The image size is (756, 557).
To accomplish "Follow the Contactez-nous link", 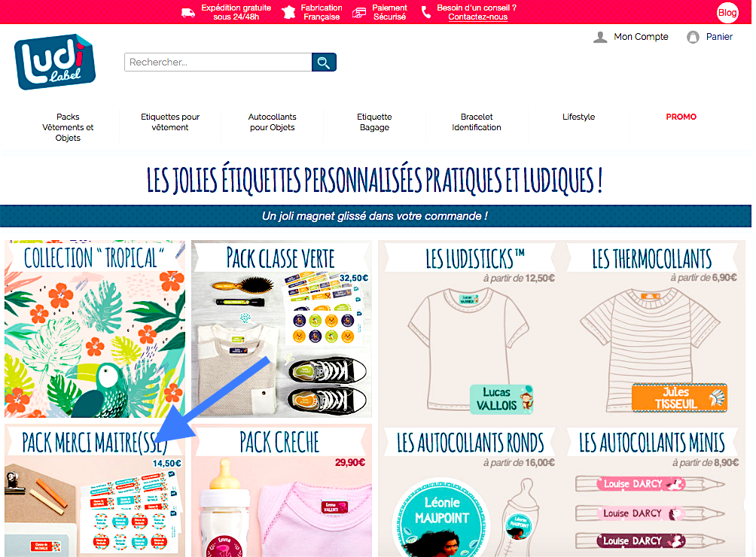I will [x=478, y=17].
